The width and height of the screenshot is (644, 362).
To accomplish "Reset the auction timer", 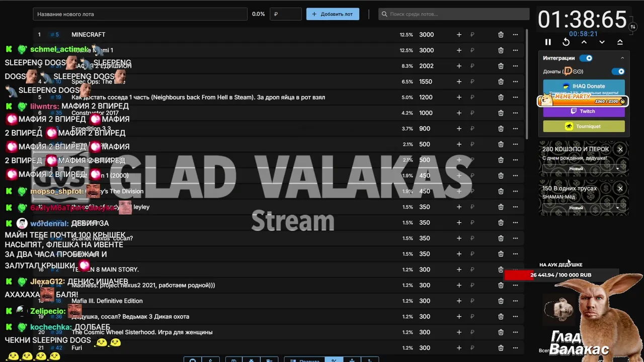I will tap(566, 42).
